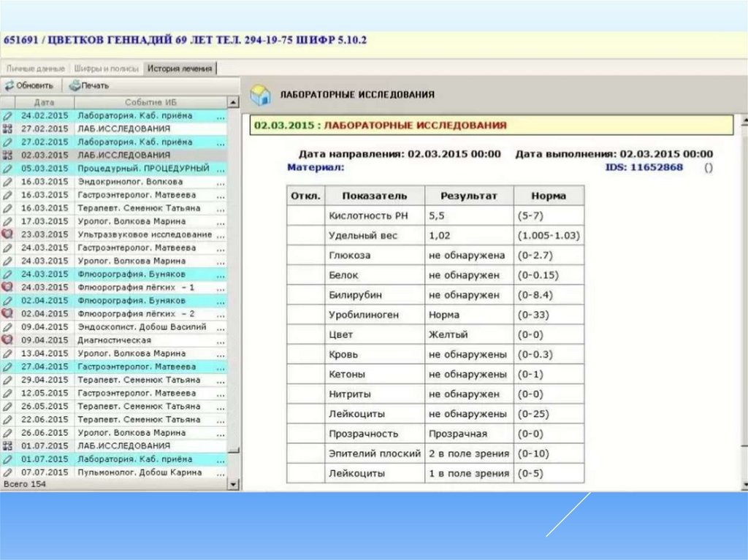Image resolution: width=748 pixels, height=560 pixels.
Task: Select the 26.06.2015 Уролог. Волкова Марина entry
Action: coord(113,433)
